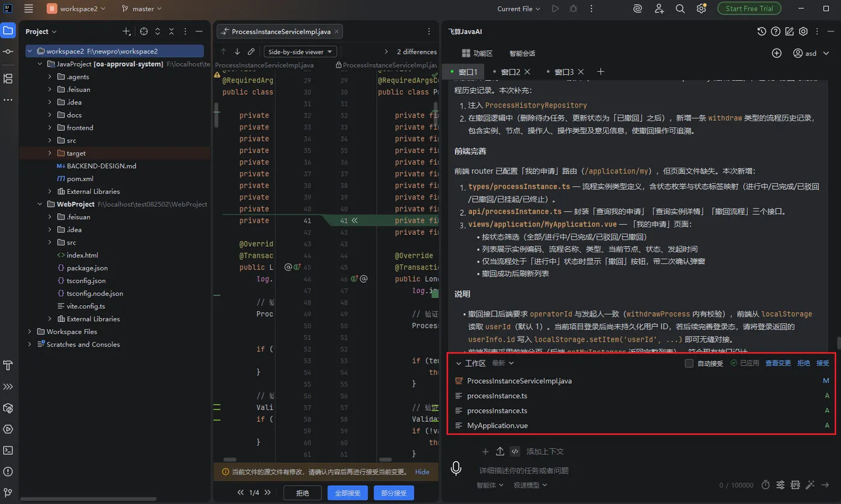841x504 pixels.
Task: Open the master branch dropdown
Action: 142,9
